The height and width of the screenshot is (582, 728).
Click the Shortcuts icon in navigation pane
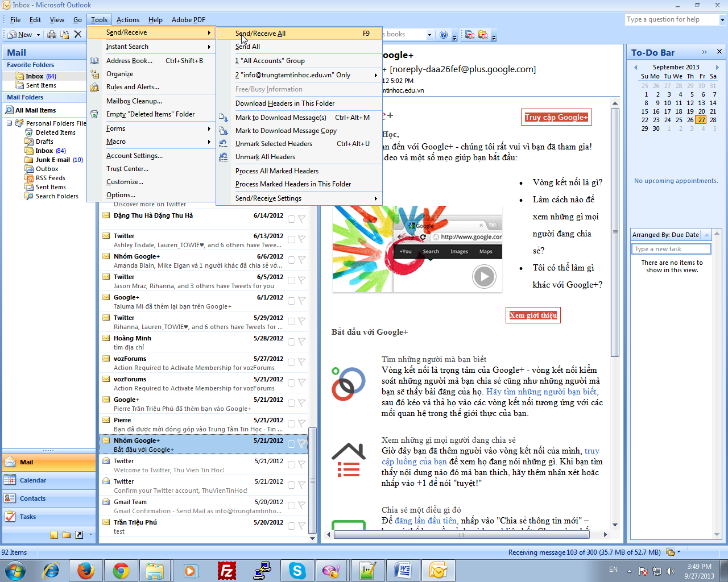[x=79, y=535]
